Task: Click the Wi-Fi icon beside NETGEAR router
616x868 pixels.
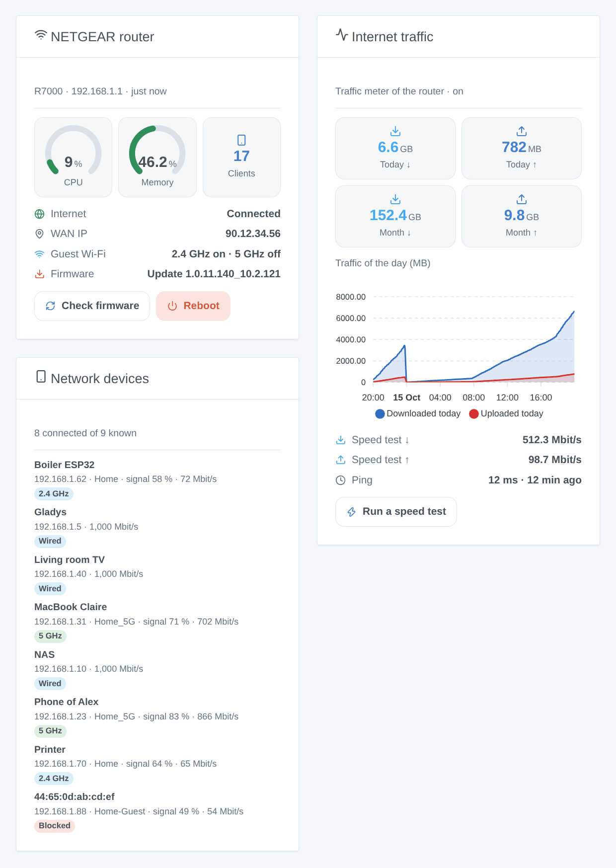Action: click(x=41, y=35)
